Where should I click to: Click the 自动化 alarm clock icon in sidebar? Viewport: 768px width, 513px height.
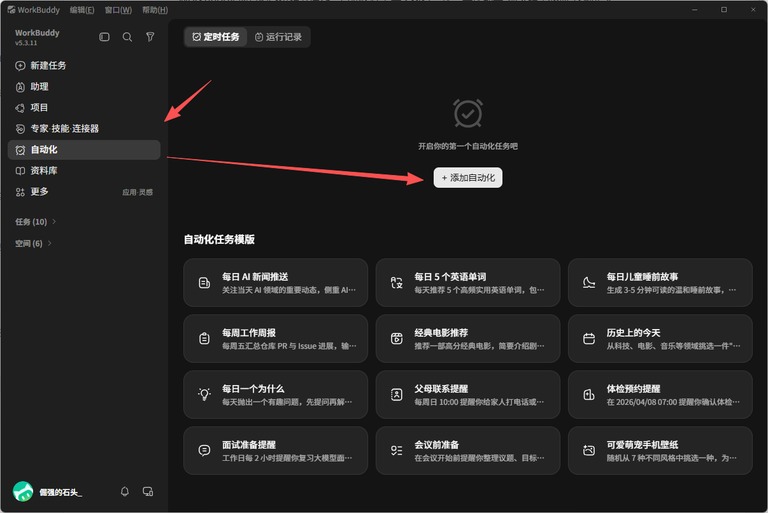(20, 150)
